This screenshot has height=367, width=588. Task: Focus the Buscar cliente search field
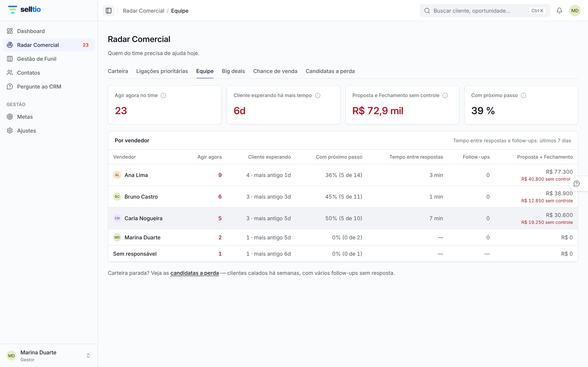[x=485, y=11]
